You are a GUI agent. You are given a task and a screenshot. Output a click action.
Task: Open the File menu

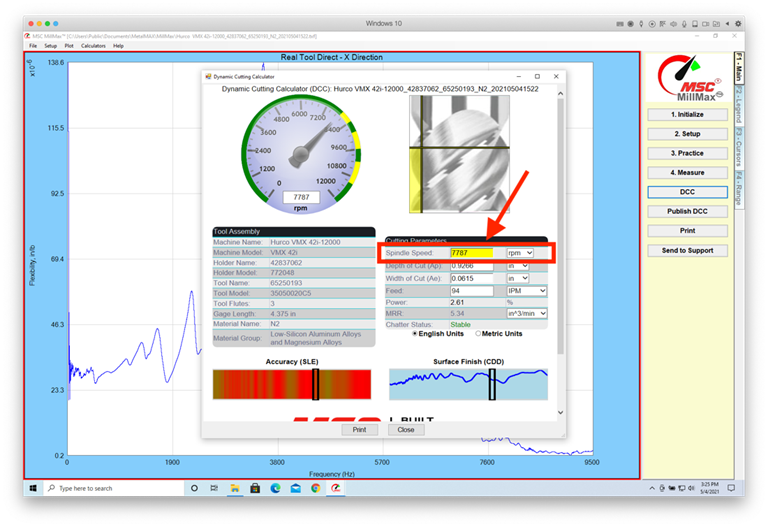coord(33,46)
